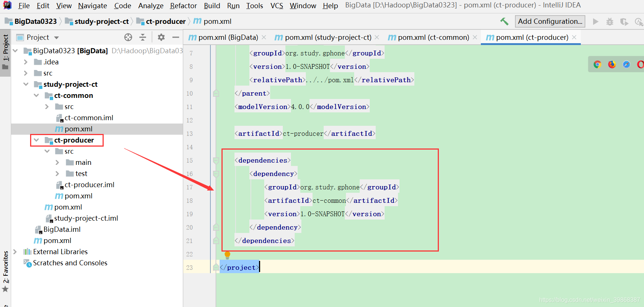The height and width of the screenshot is (307, 644).
Task: Open Project panel settings gear
Action: point(161,37)
